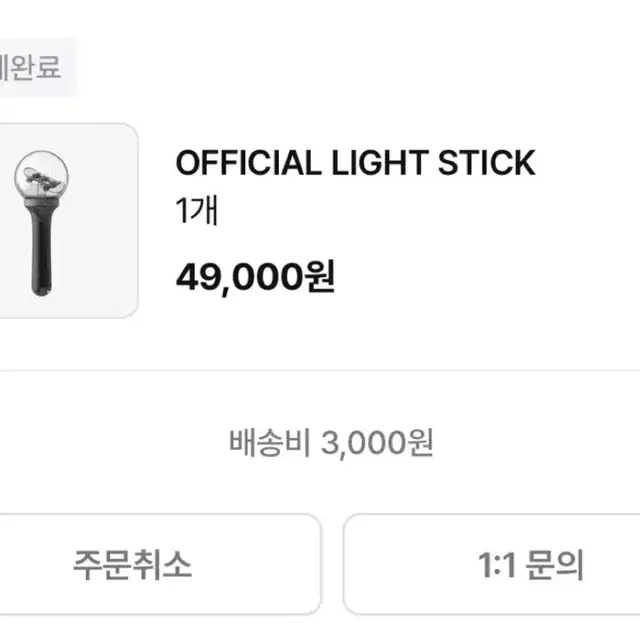Click the 완료 status badge

pyautogui.click(x=32, y=69)
